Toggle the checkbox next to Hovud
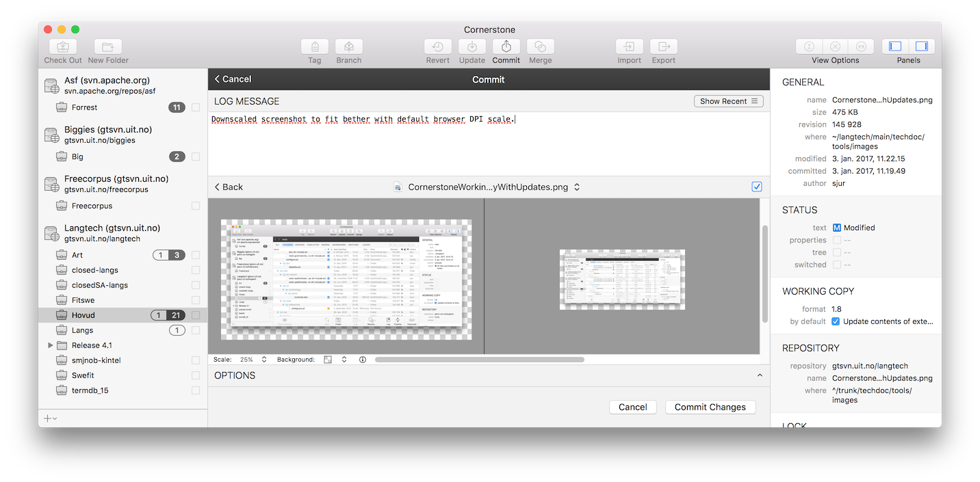The height and width of the screenshot is (482, 980). [196, 315]
